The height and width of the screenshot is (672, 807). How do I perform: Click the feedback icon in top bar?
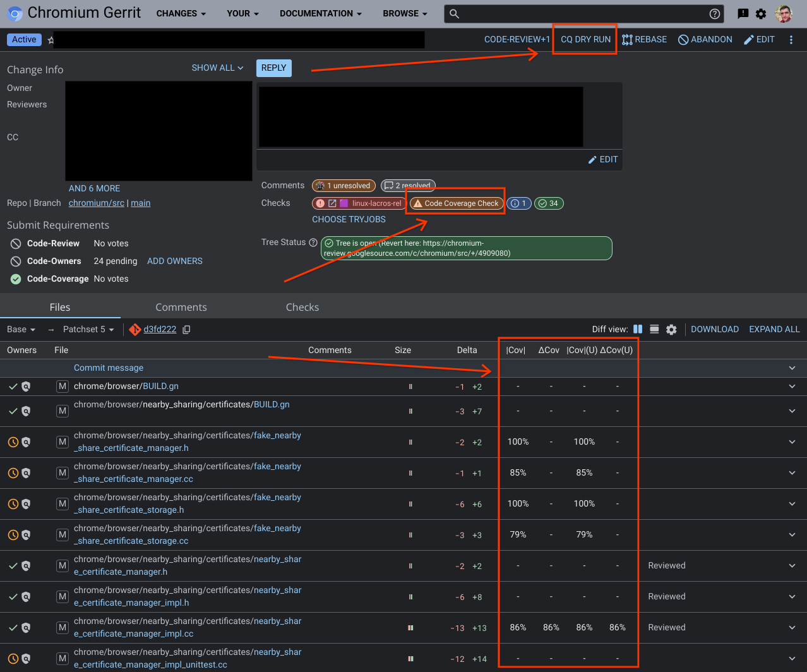coord(743,13)
